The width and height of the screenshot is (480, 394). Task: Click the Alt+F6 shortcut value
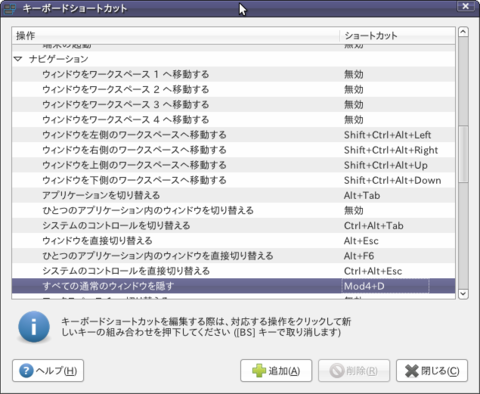[359, 256]
